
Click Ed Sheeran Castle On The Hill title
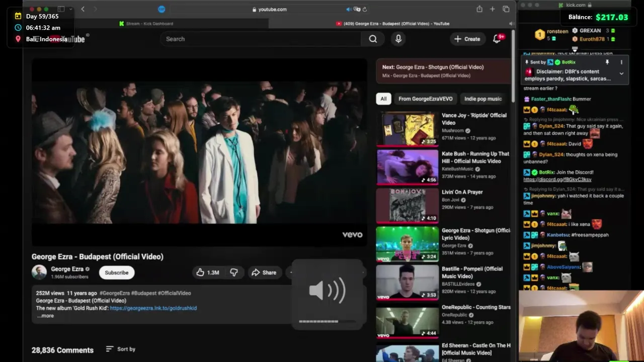[476, 349]
